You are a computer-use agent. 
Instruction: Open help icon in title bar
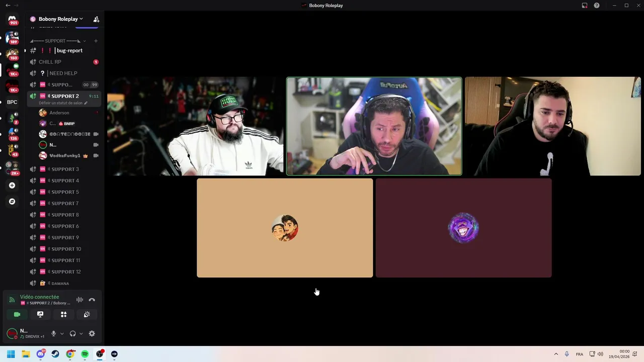pos(597,6)
